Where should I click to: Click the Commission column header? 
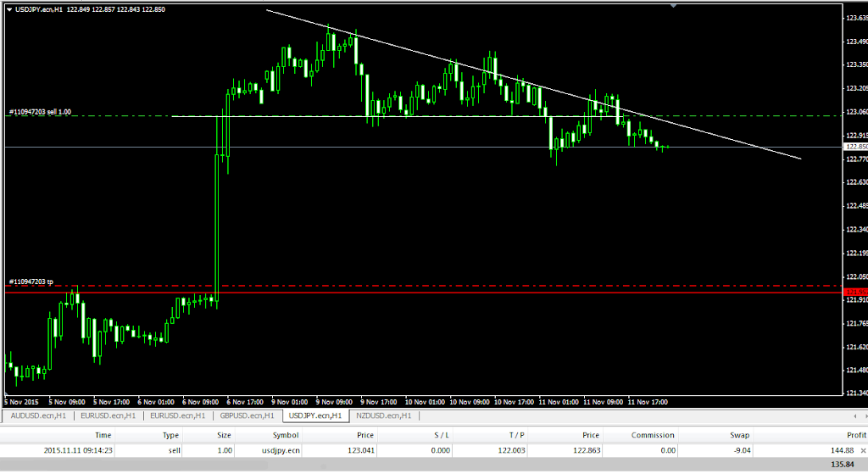pos(652,435)
